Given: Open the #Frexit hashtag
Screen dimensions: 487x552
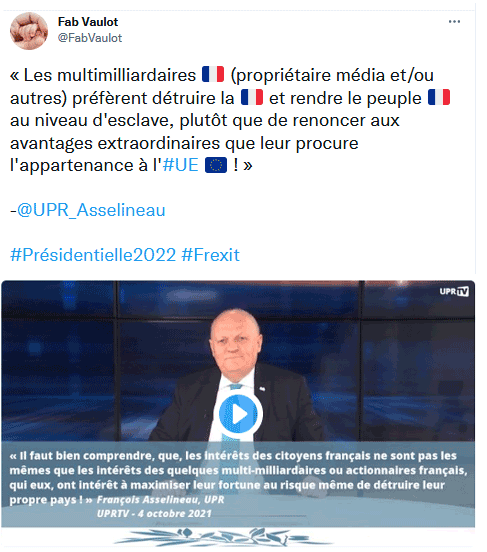Looking at the screenshot, I should 211,255.
